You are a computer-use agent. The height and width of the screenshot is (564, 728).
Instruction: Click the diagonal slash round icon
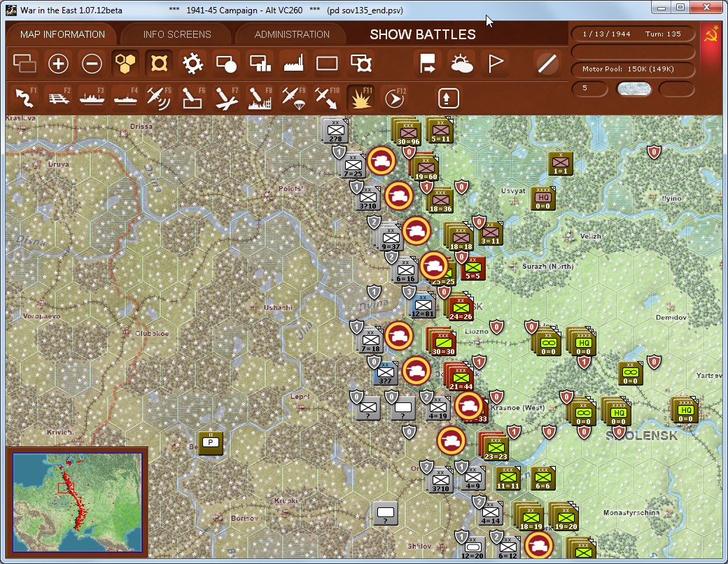tap(547, 64)
